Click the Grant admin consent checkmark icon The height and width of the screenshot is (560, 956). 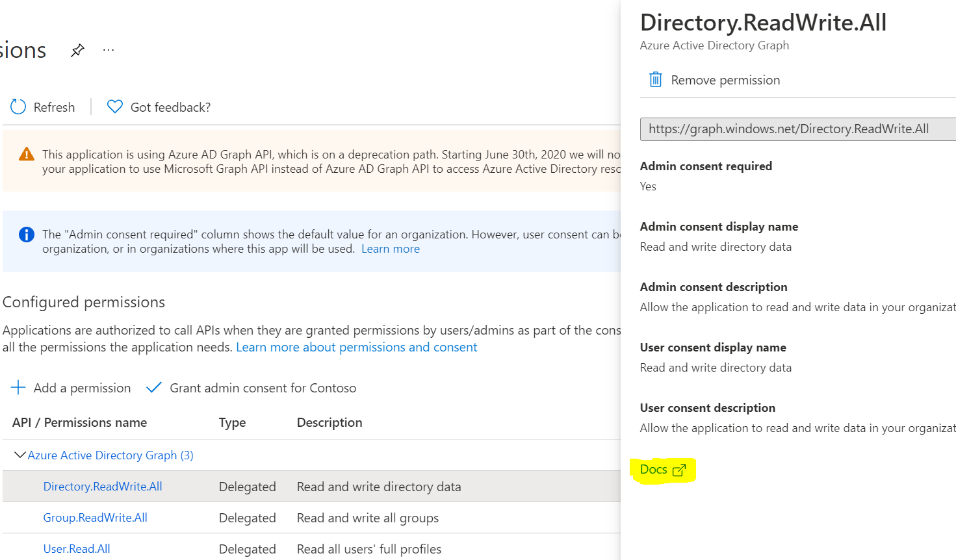[153, 387]
